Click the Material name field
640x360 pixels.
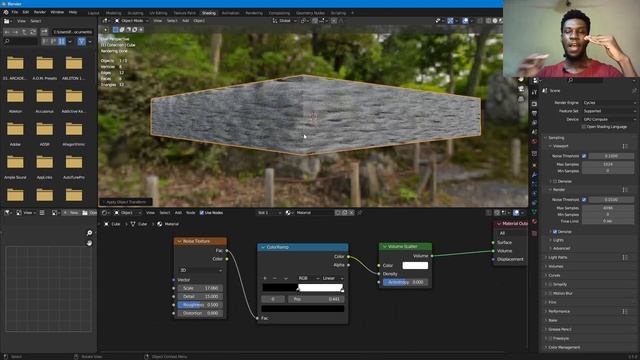(x=314, y=213)
